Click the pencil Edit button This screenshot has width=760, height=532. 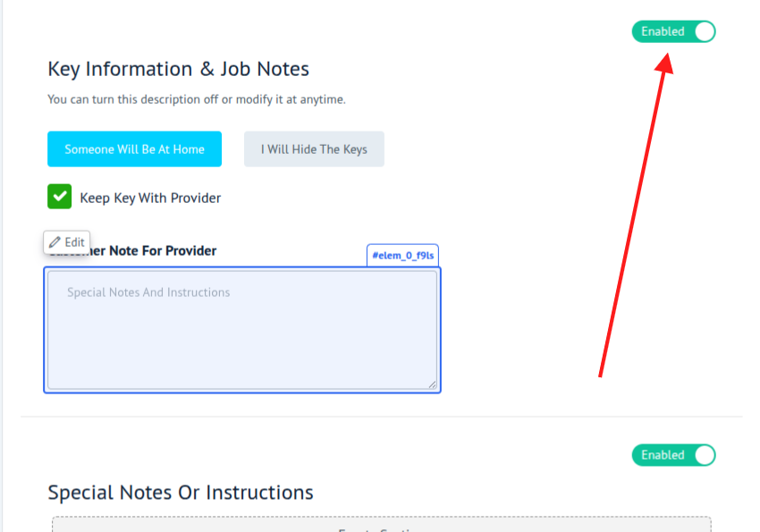pyautogui.click(x=67, y=242)
